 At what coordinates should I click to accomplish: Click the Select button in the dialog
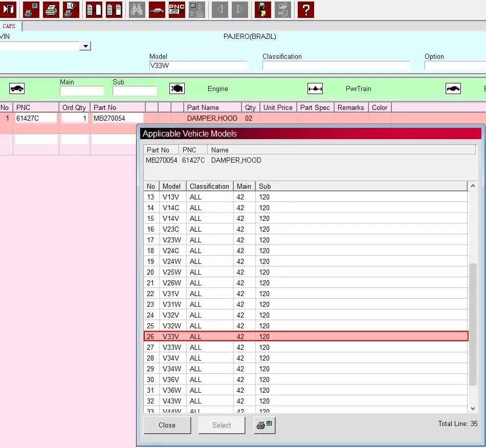[222, 425]
